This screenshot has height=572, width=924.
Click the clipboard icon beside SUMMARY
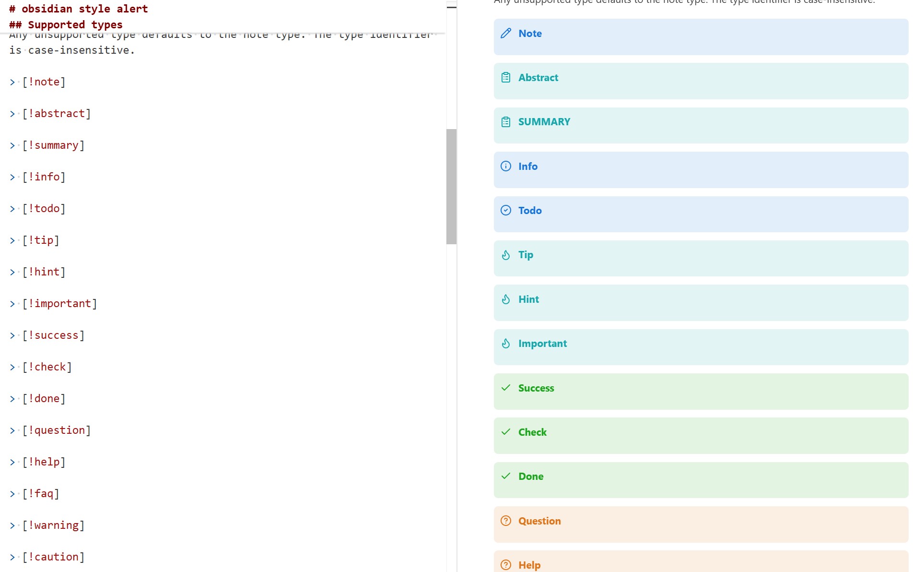pyautogui.click(x=506, y=122)
